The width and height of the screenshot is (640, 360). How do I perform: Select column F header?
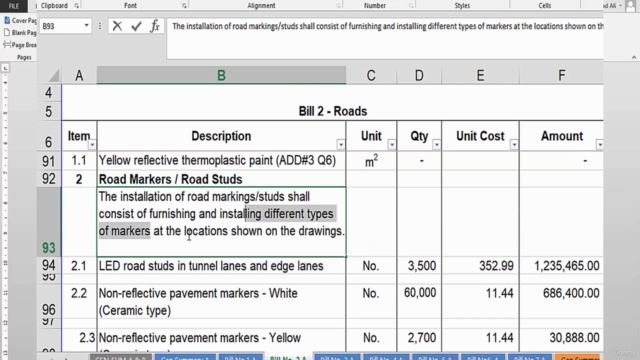[x=562, y=76]
